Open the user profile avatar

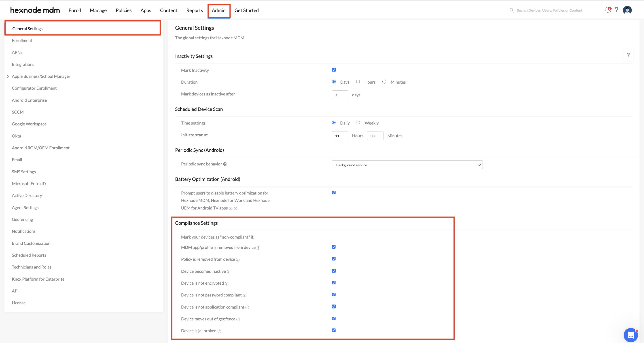(627, 10)
